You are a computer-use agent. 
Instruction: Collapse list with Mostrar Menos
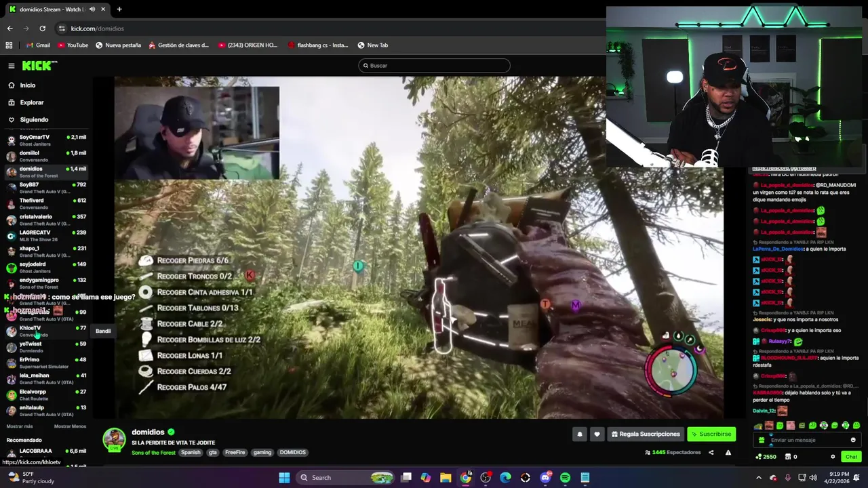[x=70, y=426]
